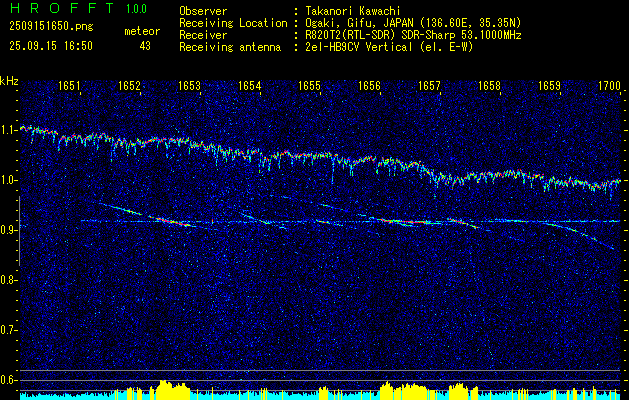Click the 1657 time axis marker
The width and height of the screenshot is (629, 400).
(429, 85)
